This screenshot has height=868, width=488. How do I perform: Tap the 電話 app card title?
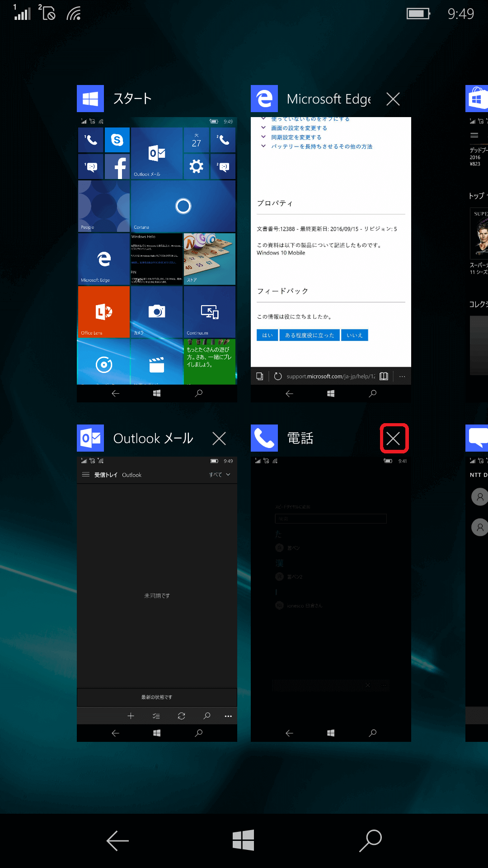coord(300,438)
